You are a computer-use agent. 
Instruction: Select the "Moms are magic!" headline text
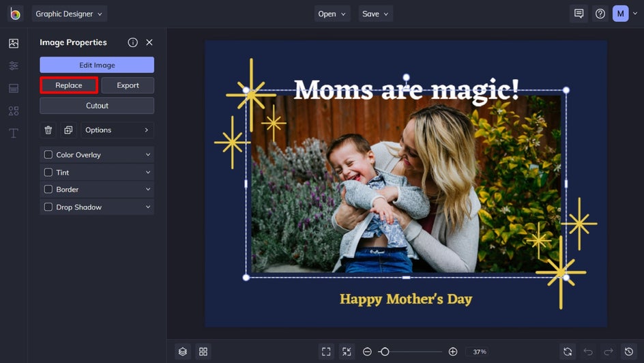point(406,90)
